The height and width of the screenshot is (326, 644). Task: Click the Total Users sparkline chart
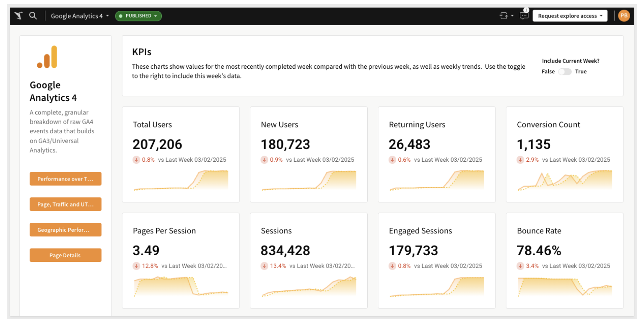pos(181,181)
